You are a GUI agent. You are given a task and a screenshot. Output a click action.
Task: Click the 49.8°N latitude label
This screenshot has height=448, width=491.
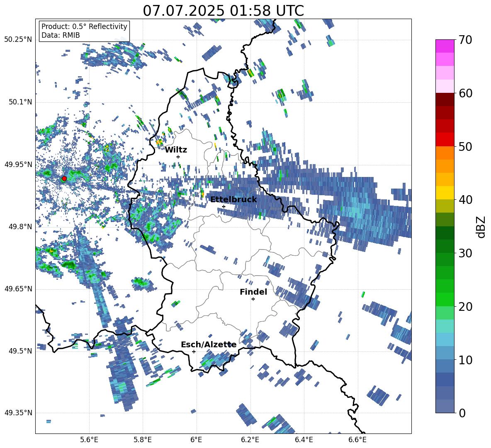(20, 227)
